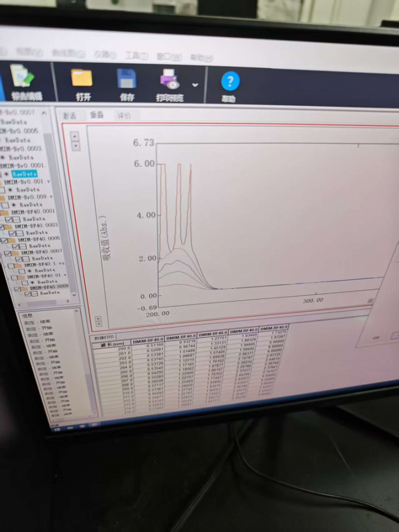Image resolution: width=399 pixels, height=532 pixels.
Task: Select BMIM-BF40.0007 in the file tree
Action: click(41, 251)
